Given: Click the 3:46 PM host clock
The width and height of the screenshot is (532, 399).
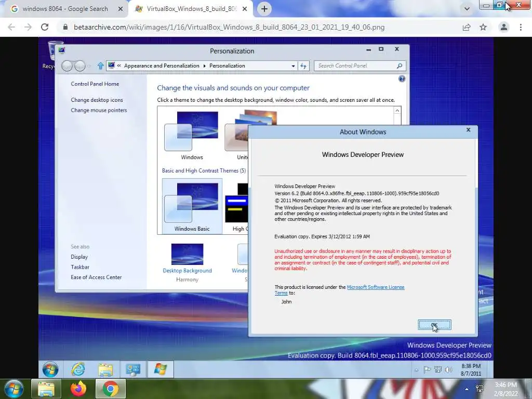Looking at the screenshot, I should tap(506, 389).
